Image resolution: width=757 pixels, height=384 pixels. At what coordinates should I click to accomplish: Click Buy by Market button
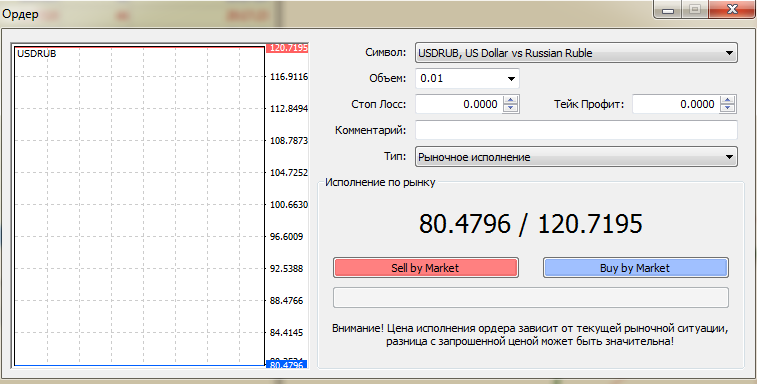pyautogui.click(x=635, y=268)
